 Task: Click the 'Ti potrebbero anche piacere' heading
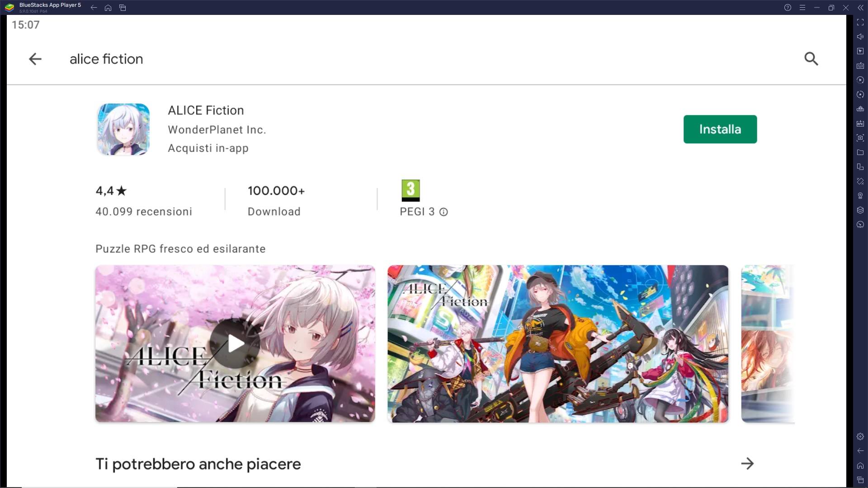tap(198, 464)
